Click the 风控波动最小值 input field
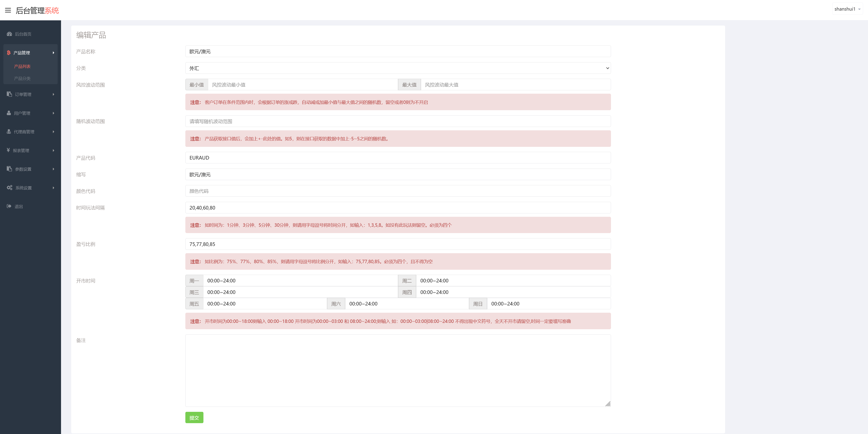Image resolution: width=868 pixels, height=434 pixels. coord(303,85)
